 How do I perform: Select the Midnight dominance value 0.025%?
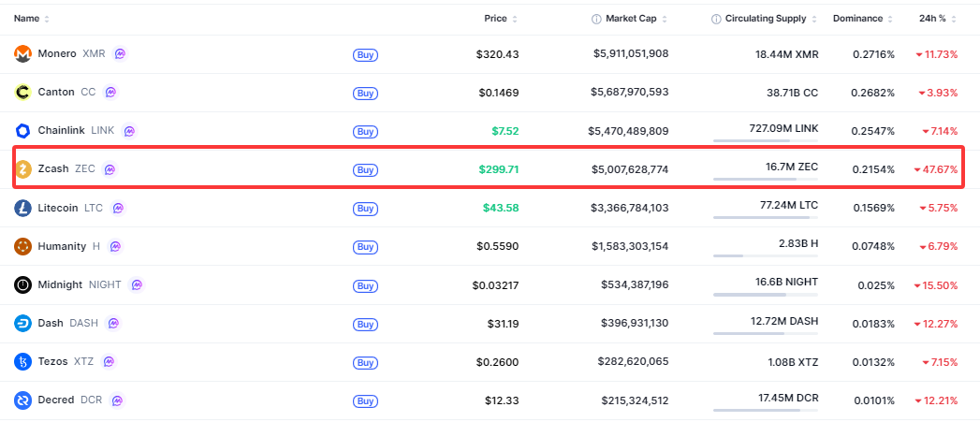tap(876, 285)
